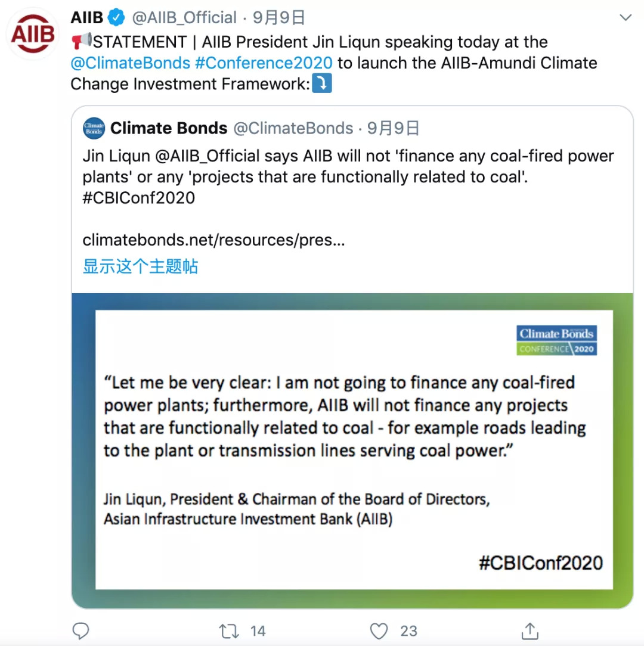Click the like count 23
Viewport: 644px width, 646px height.
408,631
